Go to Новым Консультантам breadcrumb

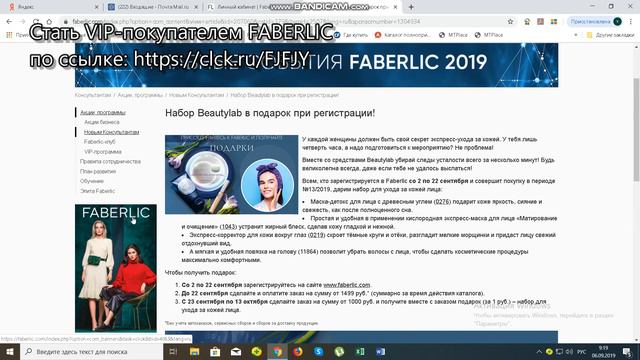pyautogui.click(x=197, y=95)
